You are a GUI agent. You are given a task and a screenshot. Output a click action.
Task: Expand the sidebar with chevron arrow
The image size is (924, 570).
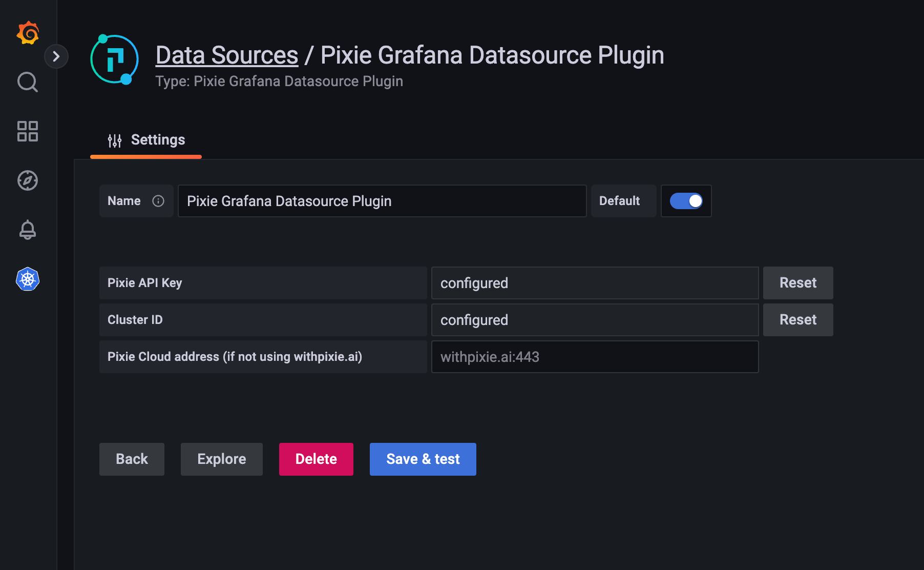coord(56,56)
